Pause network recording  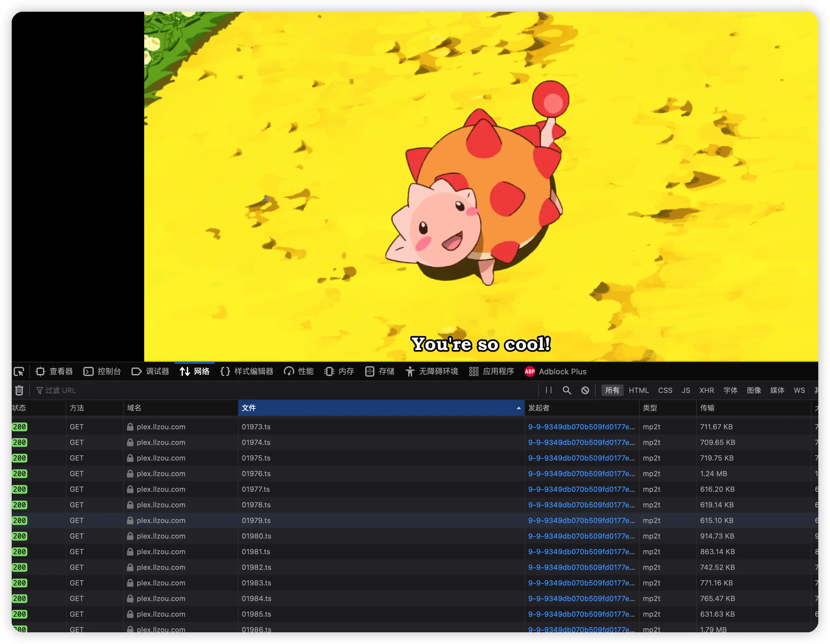pyautogui.click(x=548, y=390)
